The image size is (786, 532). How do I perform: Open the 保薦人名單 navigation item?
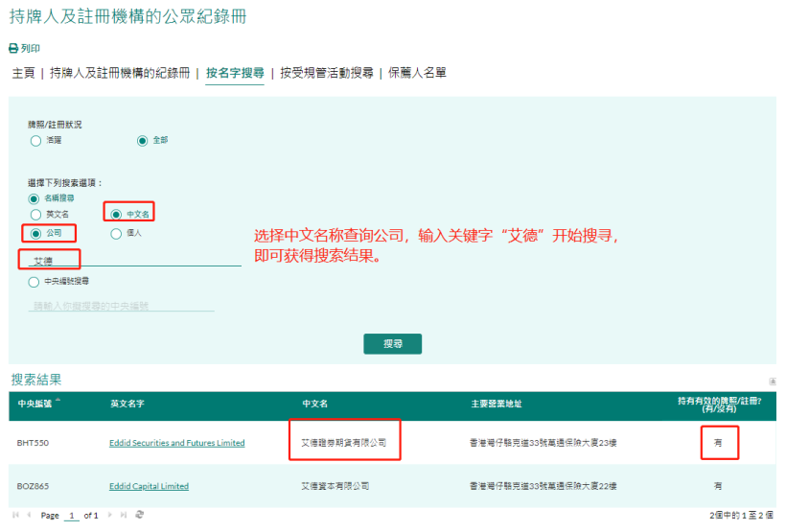click(x=417, y=73)
